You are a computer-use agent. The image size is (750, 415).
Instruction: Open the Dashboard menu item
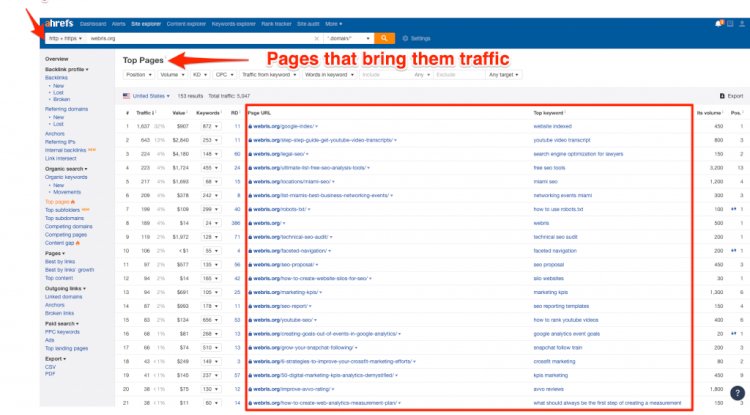(93, 23)
